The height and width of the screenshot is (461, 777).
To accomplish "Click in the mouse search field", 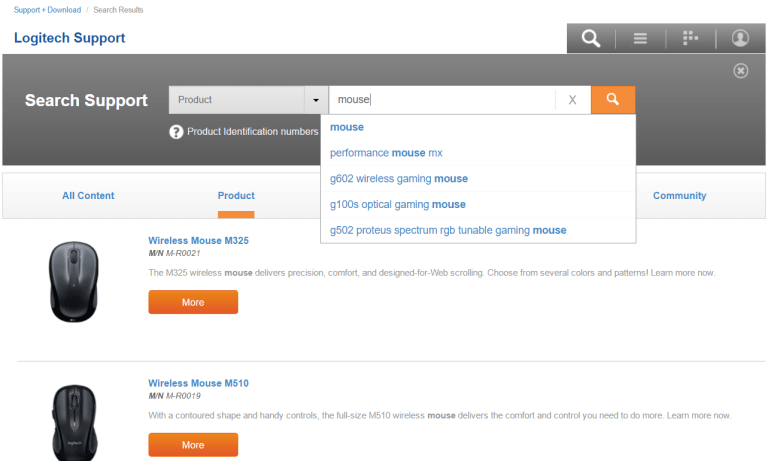I will click(442, 100).
